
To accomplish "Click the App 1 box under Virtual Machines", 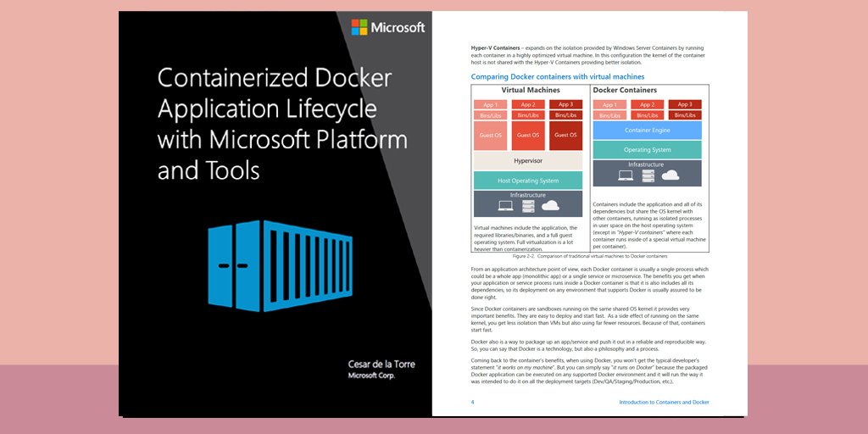I will coord(491,104).
